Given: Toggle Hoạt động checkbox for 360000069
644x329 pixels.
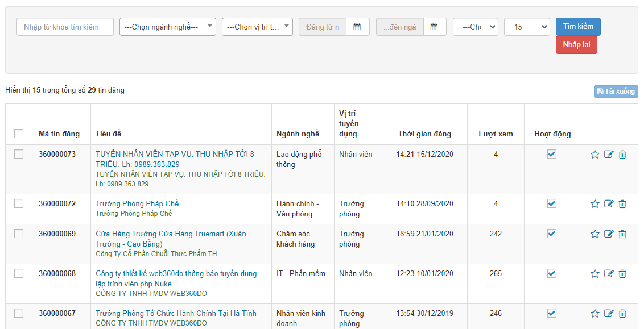Looking at the screenshot, I should click(x=552, y=234).
